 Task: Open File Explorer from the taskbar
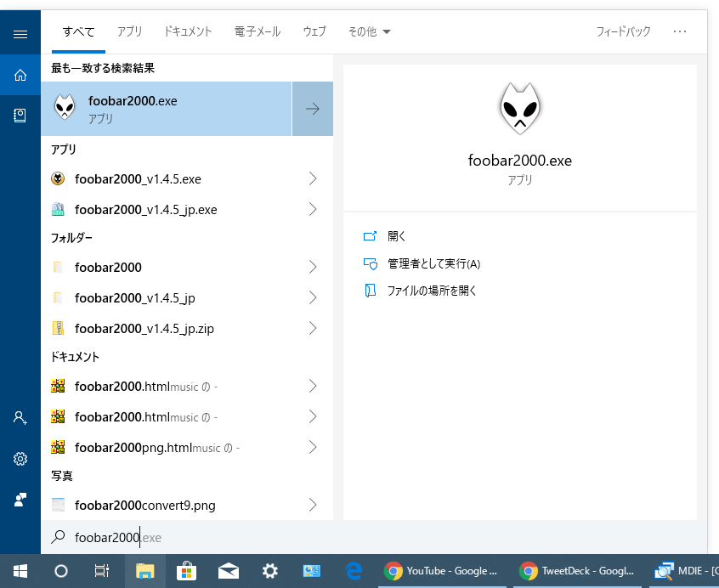[144, 571]
